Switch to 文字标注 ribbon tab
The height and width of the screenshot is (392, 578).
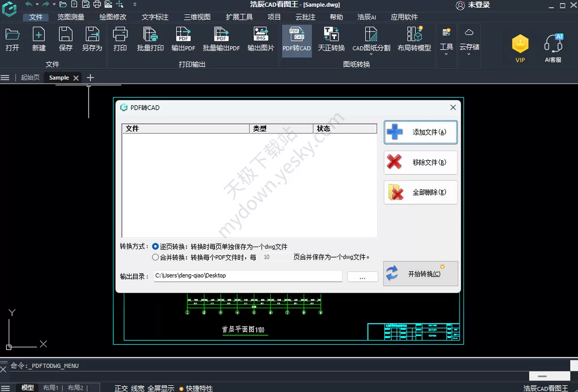(155, 17)
